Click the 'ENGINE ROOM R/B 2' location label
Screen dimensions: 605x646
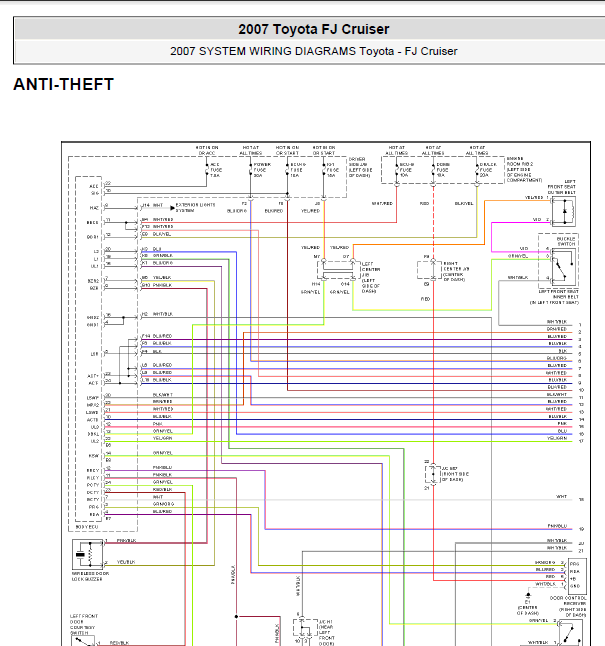point(524,169)
